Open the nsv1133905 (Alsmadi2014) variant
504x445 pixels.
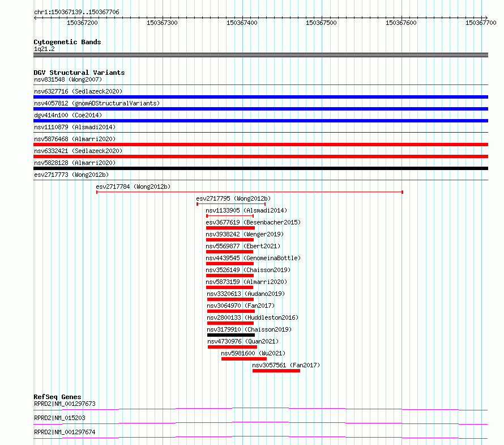[x=246, y=210]
